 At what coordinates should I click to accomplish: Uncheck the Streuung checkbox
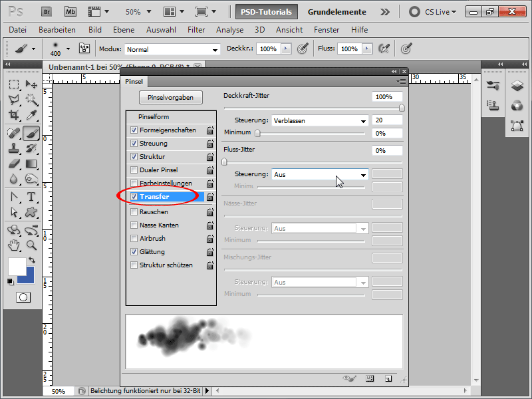pyautogui.click(x=134, y=143)
